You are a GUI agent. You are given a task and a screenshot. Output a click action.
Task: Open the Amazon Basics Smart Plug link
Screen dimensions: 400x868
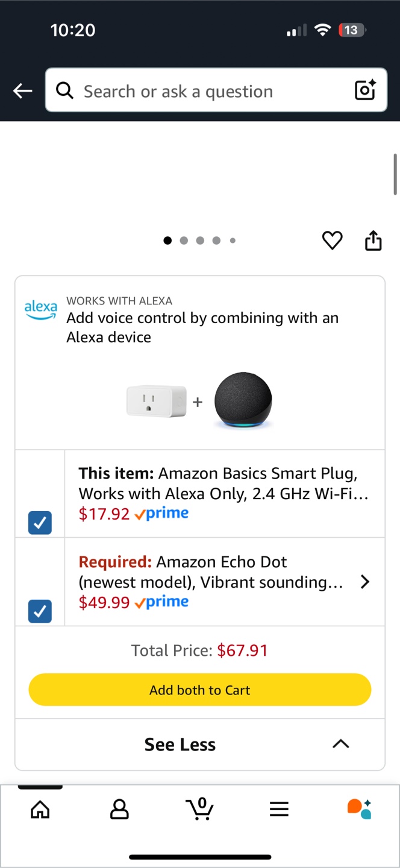coord(223,483)
